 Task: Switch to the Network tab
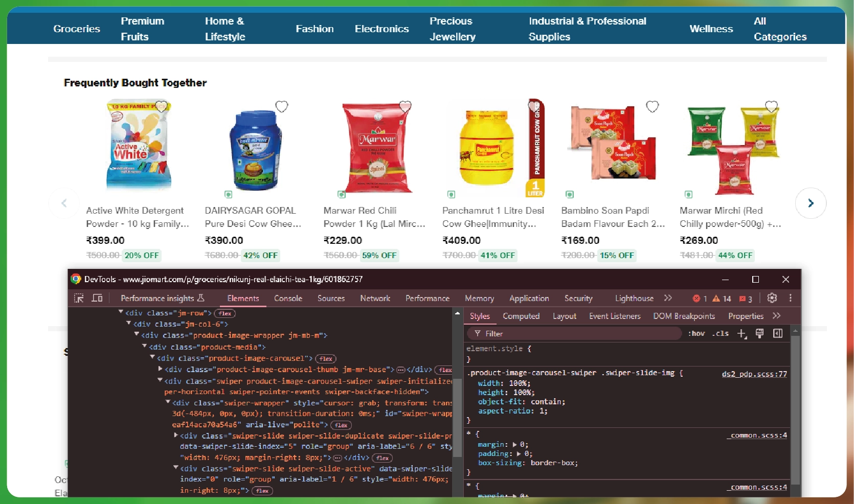click(375, 299)
